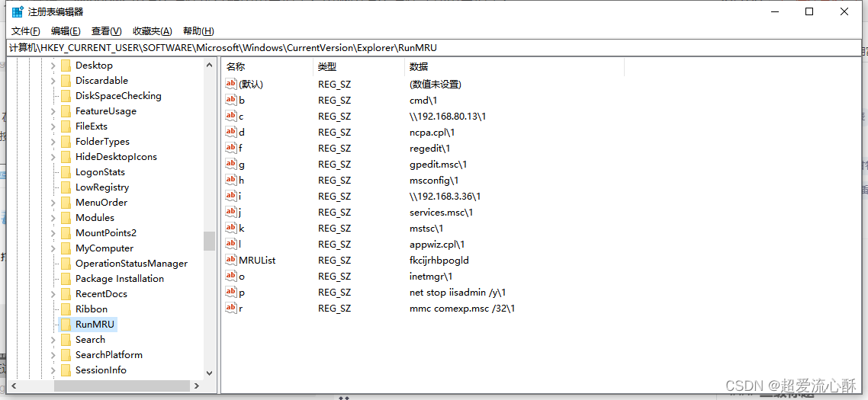Click the string icon of value i
The width and height of the screenshot is (868, 400).
[x=231, y=197]
